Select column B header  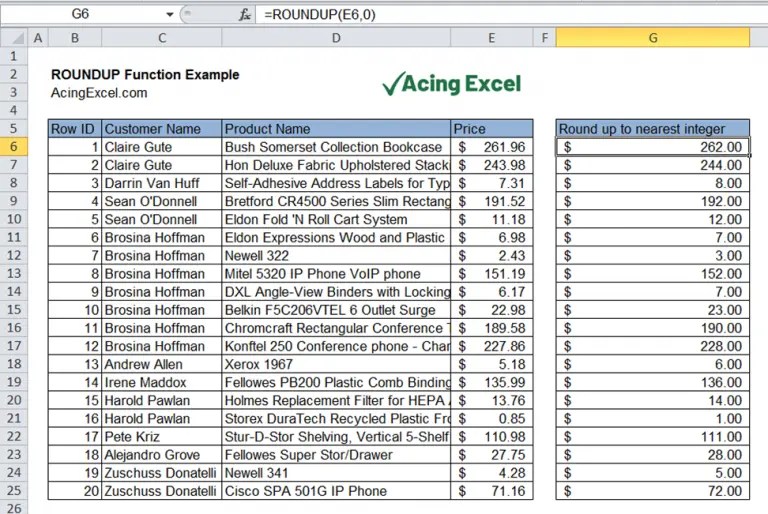pos(75,38)
